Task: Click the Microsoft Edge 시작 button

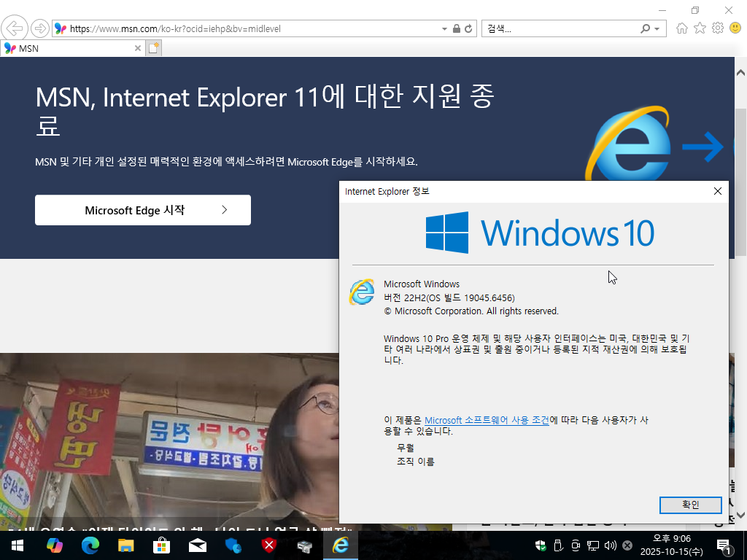Action: (143, 210)
